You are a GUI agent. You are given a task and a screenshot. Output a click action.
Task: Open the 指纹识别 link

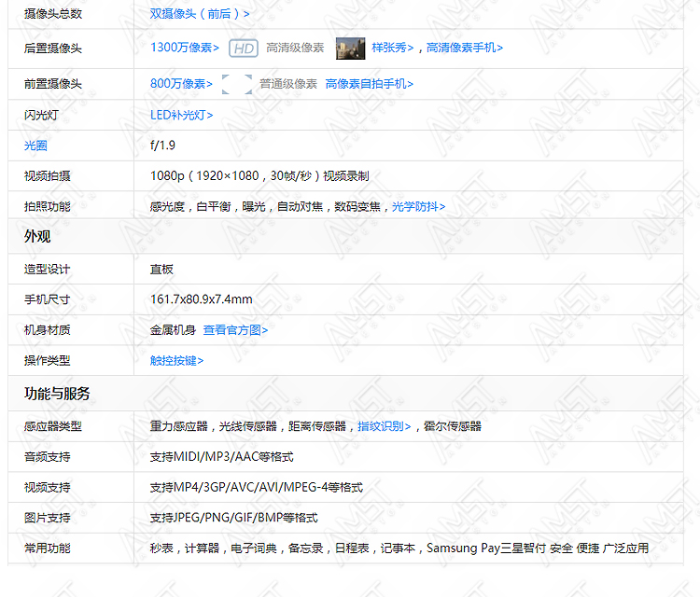pos(384,426)
